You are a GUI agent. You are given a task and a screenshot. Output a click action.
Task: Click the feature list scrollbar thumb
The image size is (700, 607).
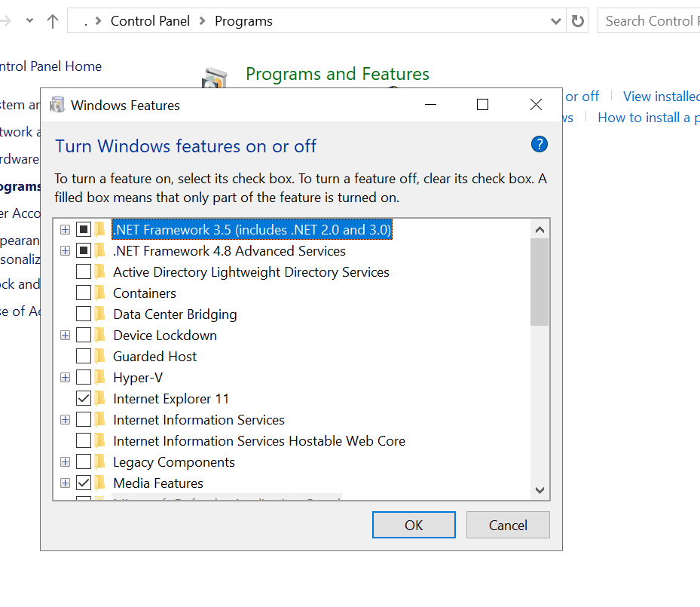point(540,282)
